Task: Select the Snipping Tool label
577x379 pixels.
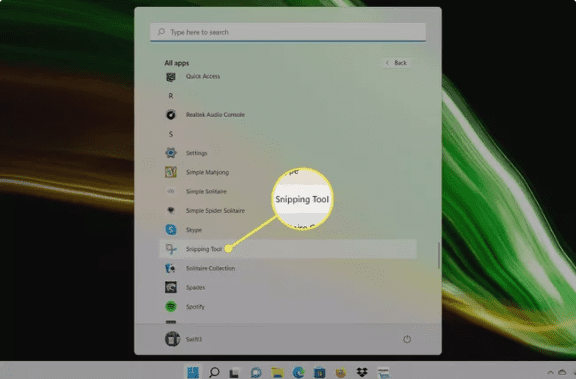Action: point(204,249)
